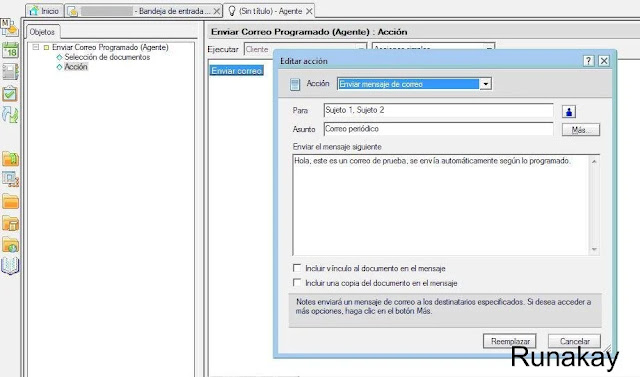640x377 pixels.
Task: Click inside the message body text area
Action: pyautogui.click(x=441, y=205)
